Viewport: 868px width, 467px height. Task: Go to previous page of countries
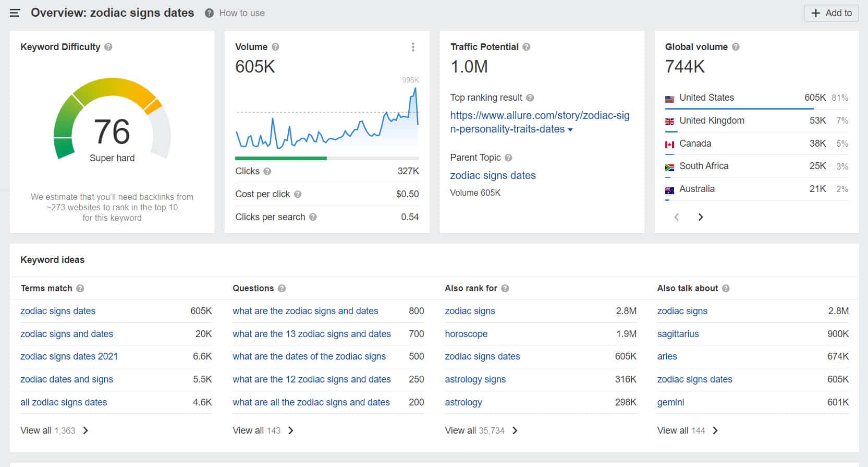tap(677, 217)
